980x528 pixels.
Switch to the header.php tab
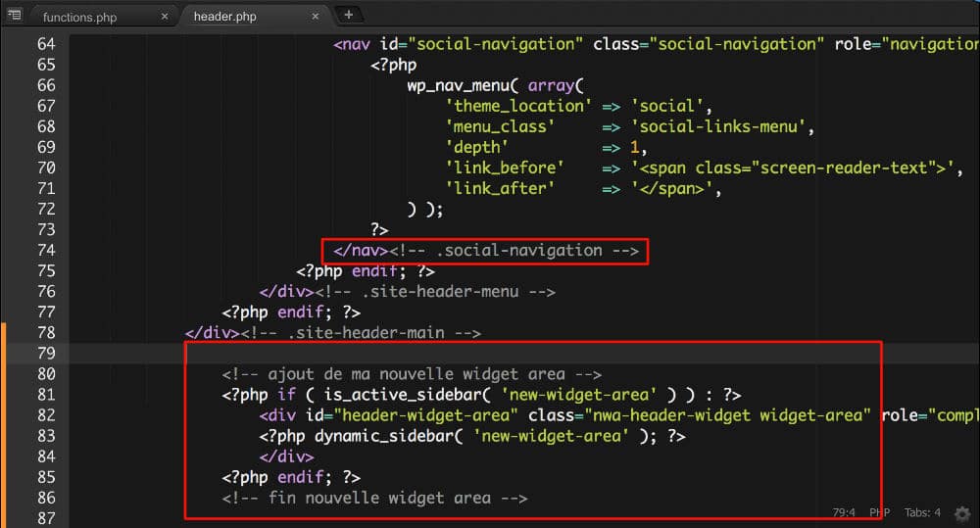(x=225, y=17)
